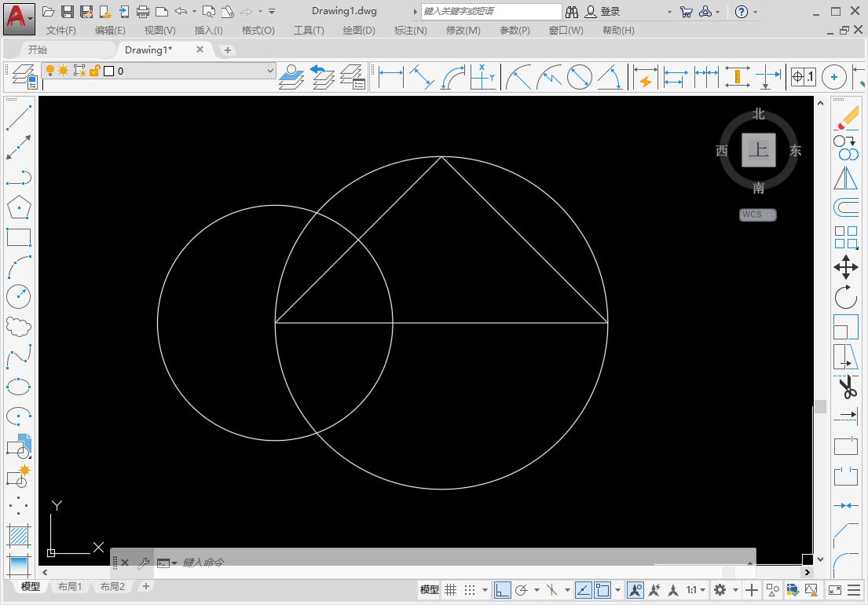The image size is (868, 605).
Task: Toggle grid display on or off
Action: (x=450, y=589)
